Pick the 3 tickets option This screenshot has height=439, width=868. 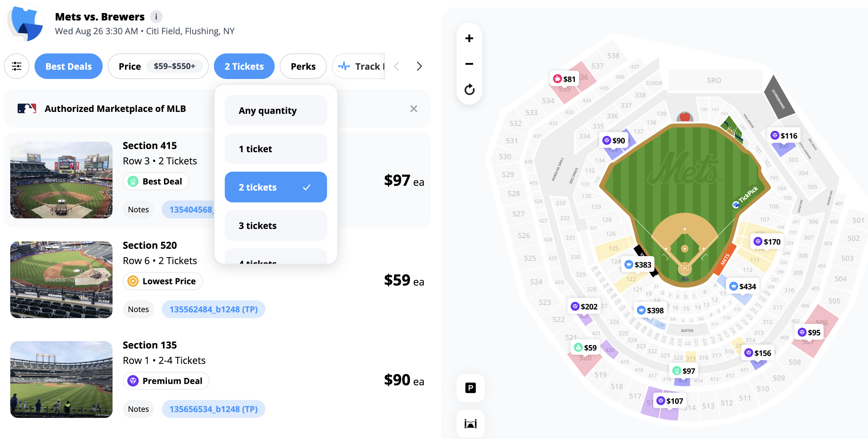(276, 225)
